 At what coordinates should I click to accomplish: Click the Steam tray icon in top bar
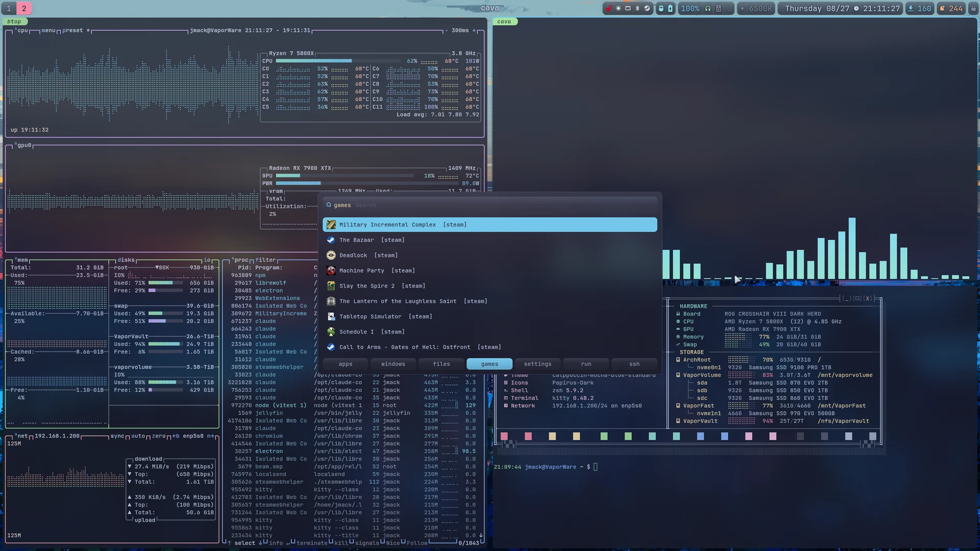647,8
